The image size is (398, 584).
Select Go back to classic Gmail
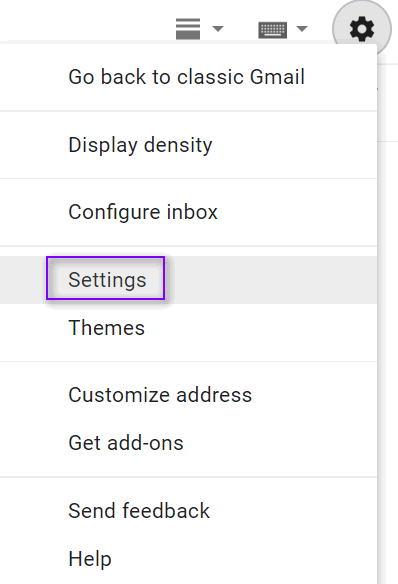[188, 77]
